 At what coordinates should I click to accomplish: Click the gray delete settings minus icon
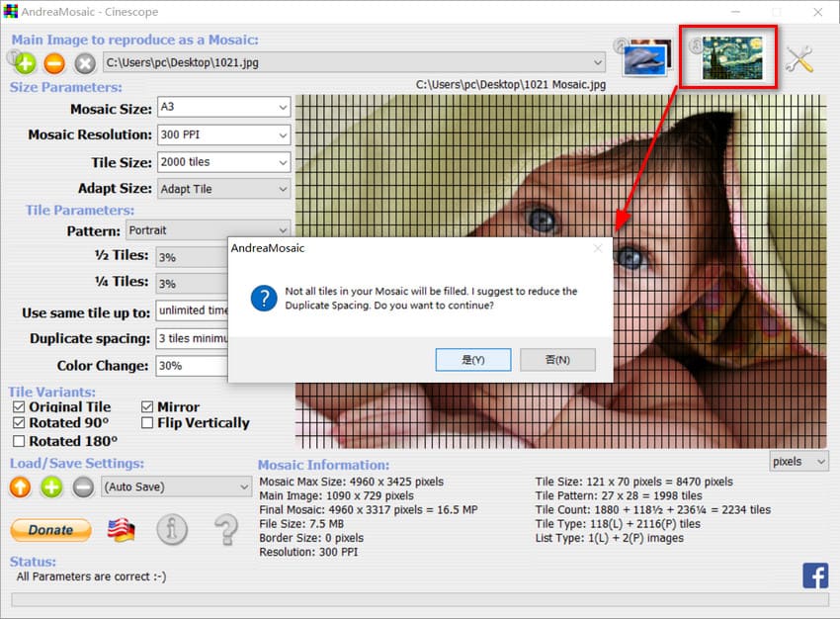point(83,487)
